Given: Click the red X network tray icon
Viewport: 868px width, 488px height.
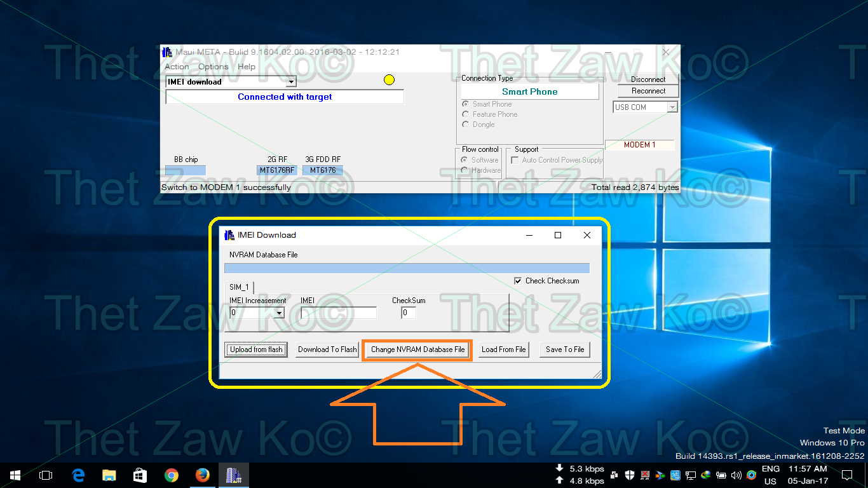Looking at the screenshot, I should coord(645,475).
